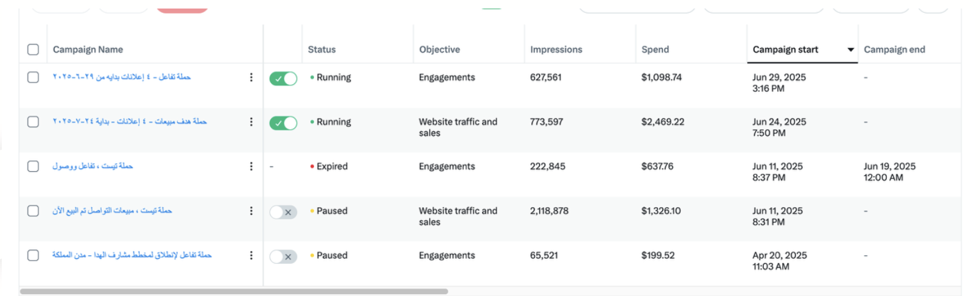Sort by the Spend column header
980x296 pixels.
coord(655,49)
